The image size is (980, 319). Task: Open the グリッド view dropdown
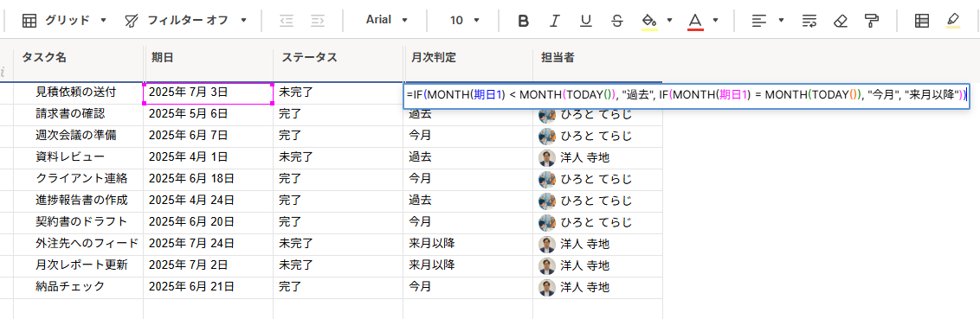click(x=65, y=21)
